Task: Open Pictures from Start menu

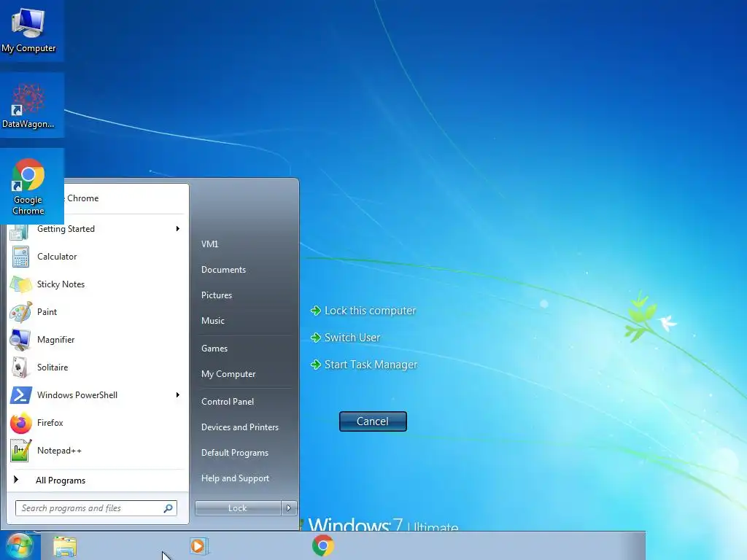Action: [217, 295]
